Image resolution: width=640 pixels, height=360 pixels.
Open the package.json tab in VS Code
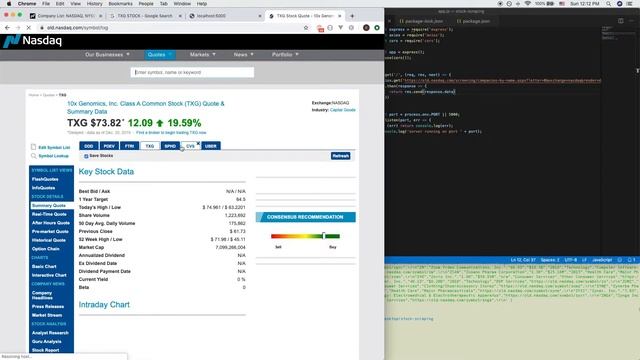473,21
